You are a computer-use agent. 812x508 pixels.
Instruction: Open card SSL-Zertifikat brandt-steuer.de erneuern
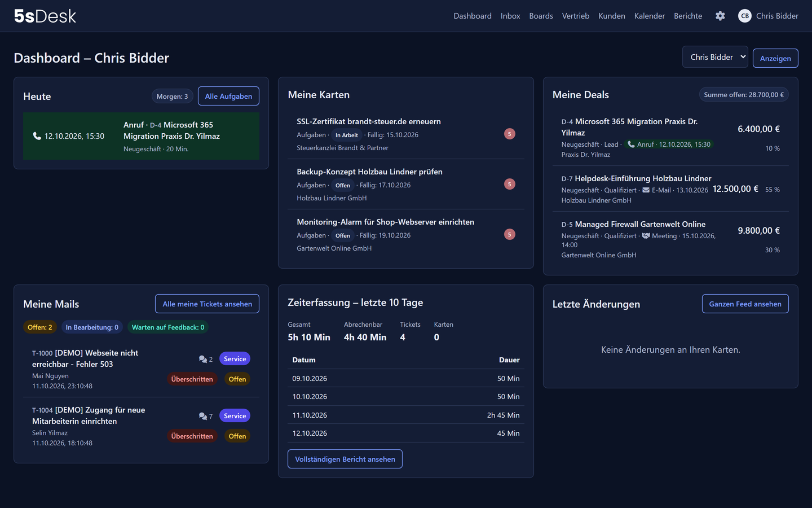(369, 121)
